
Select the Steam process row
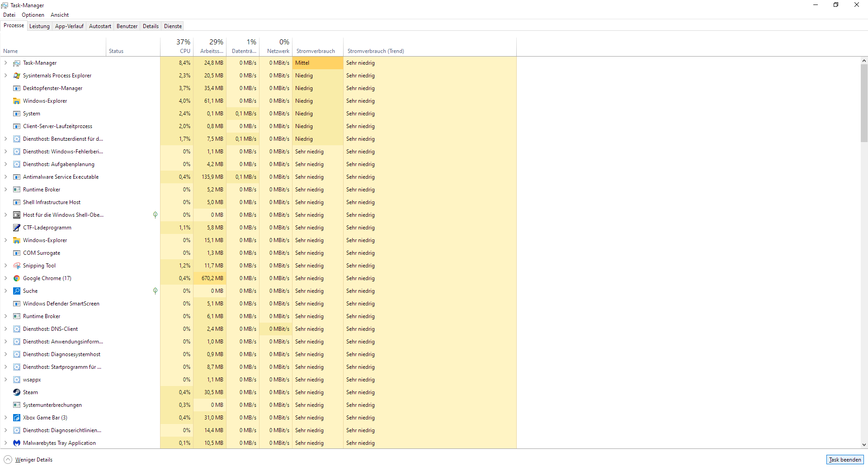coord(258,392)
